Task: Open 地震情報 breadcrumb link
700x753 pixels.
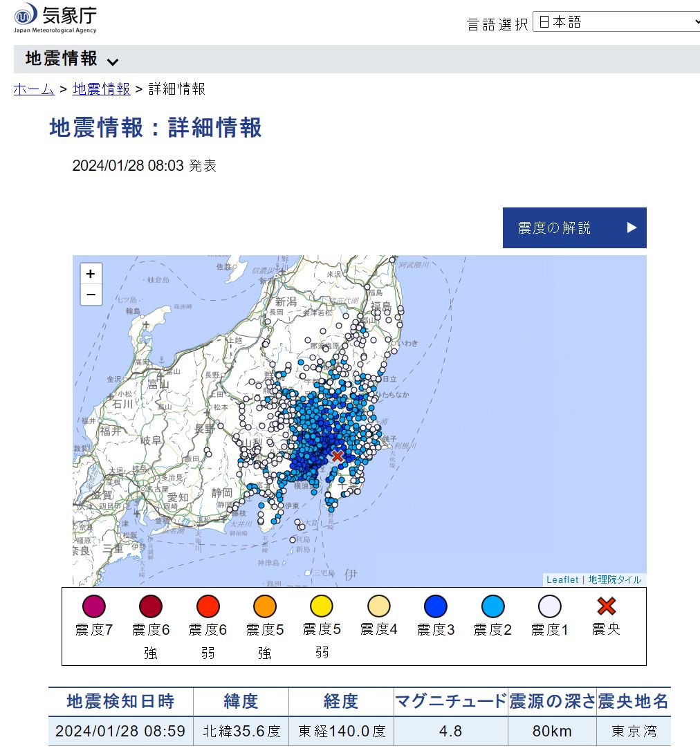Action: click(x=101, y=89)
